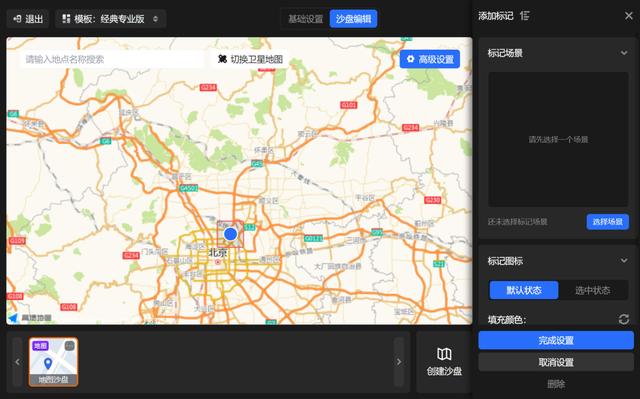Select the 选中状态 tab
Image resolution: width=640 pixels, height=399 pixels.
point(593,290)
